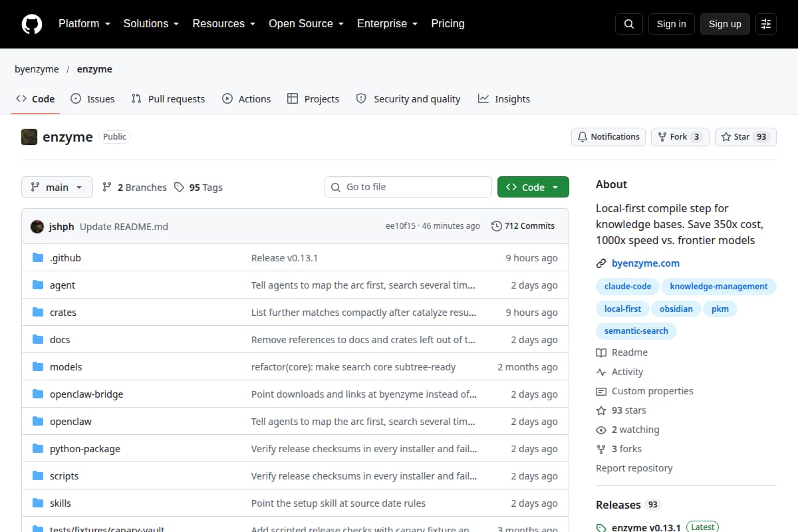Click the GitHub logo icon
The height and width of the screenshot is (532, 798).
(31, 24)
